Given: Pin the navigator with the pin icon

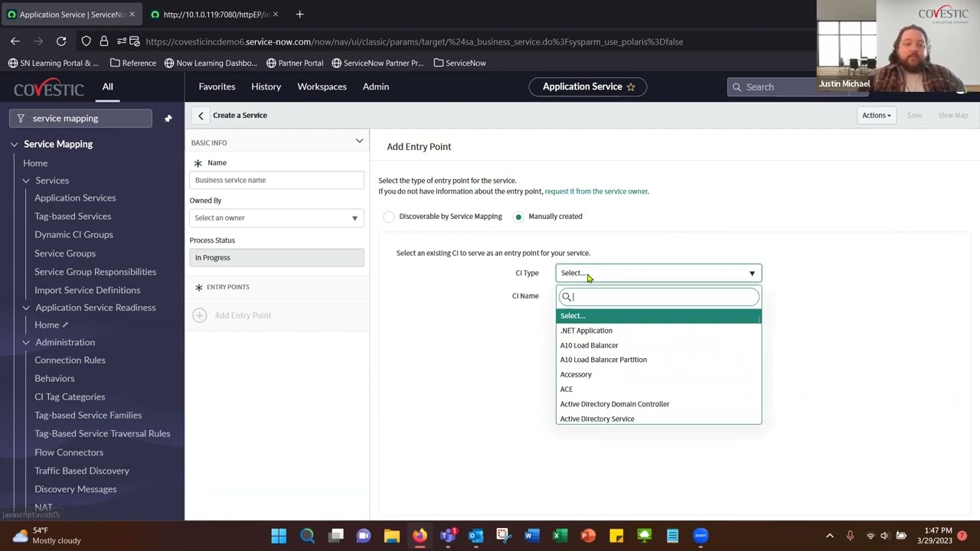Looking at the screenshot, I should [x=168, y=119].
